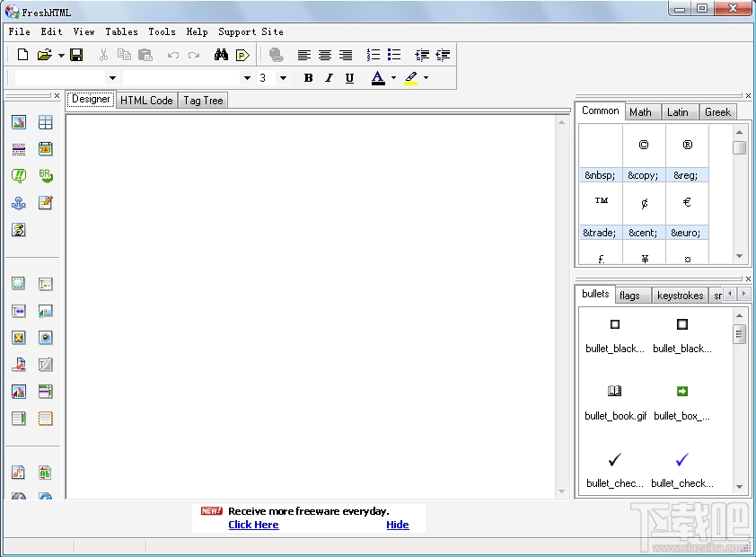Open the Tools menu
Screen dimensions: 756x557
point(162,31)
